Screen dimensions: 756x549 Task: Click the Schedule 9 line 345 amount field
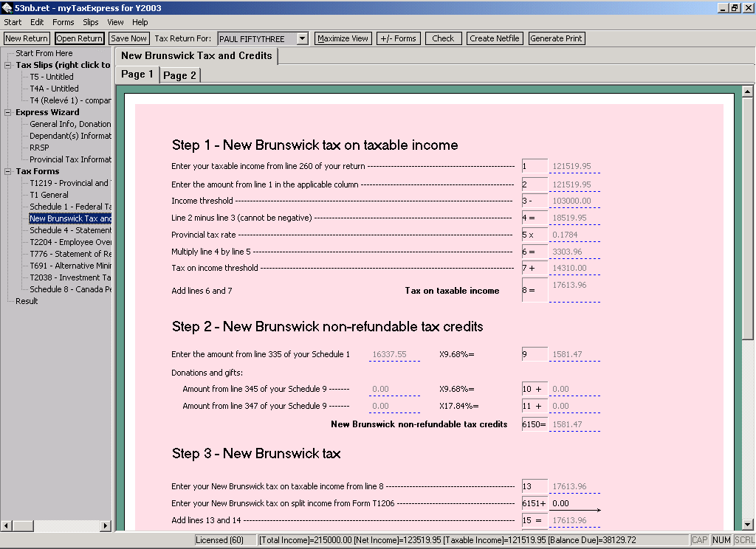[x=394, y=389]
